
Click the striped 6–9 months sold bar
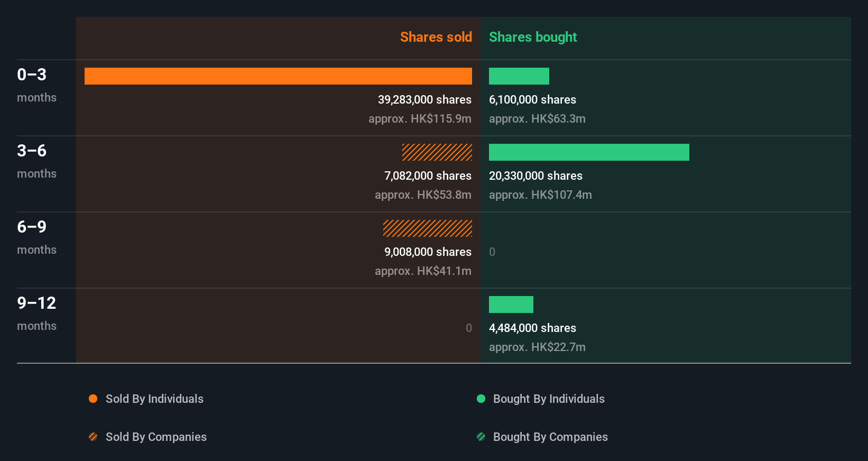click(x=428, y=228)
